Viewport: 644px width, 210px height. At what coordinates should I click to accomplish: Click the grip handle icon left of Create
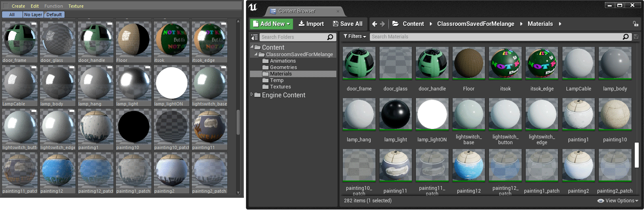click(x=6, y=6)
